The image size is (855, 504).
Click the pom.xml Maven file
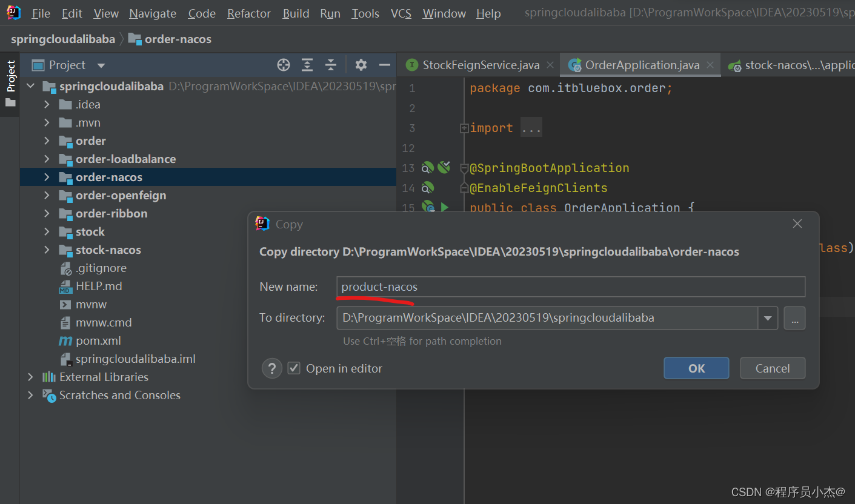98,340
